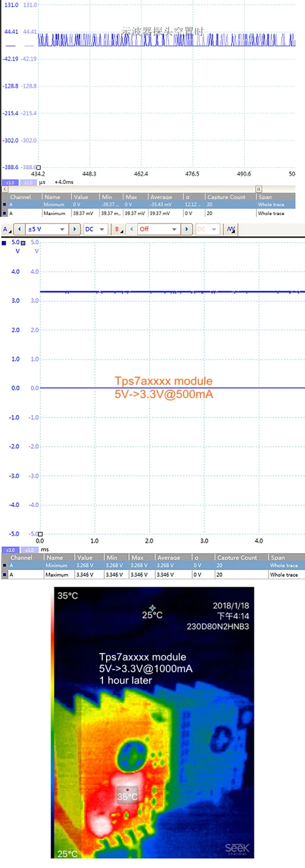
Task: Open channel B Off range dropdown
Action: click(157, 230)
